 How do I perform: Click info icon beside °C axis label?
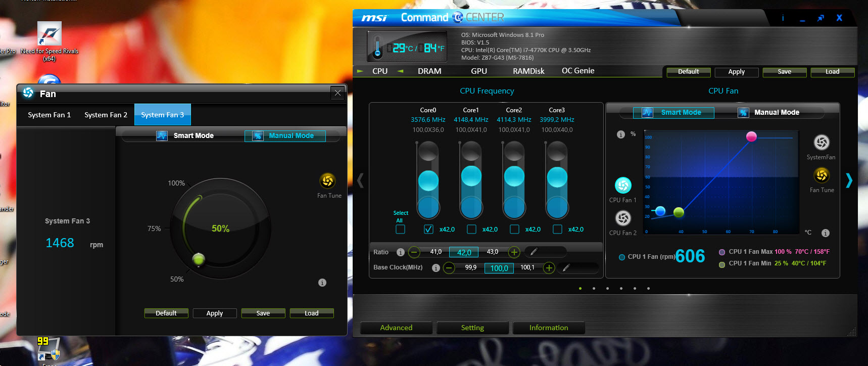pyautogui.click(x=826, y=233)
